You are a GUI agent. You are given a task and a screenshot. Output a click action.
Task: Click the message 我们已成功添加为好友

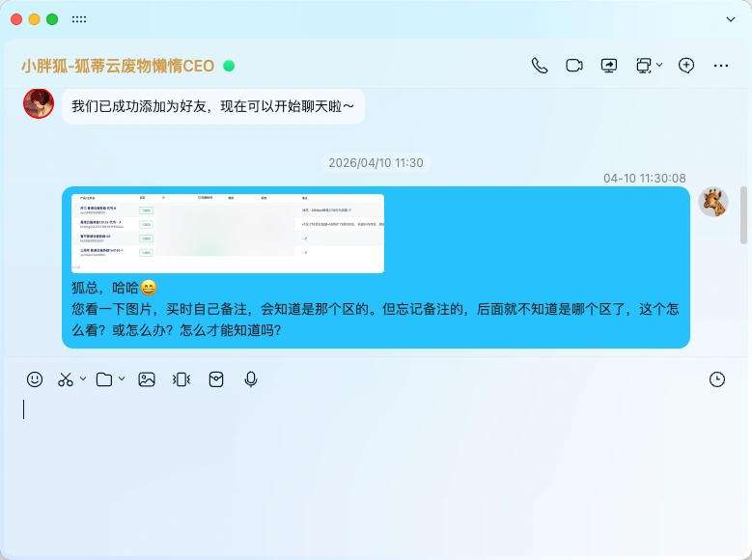pyautogui.click(x=213, y=106)
